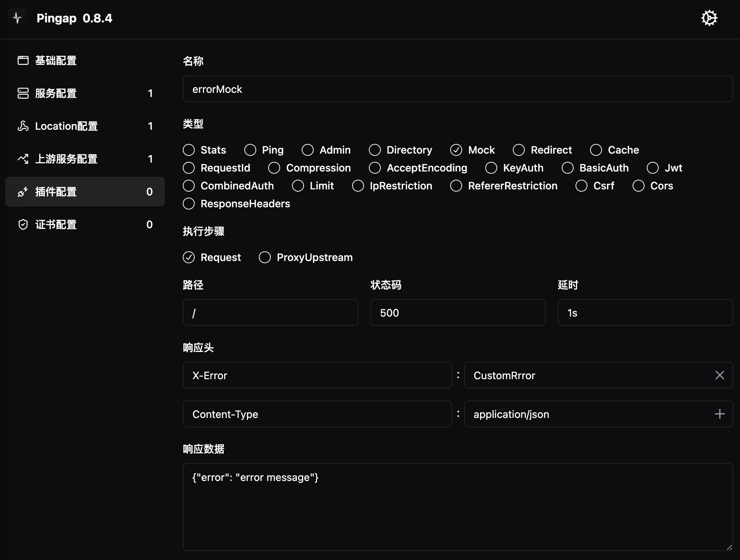This screenshot has width=740, height=560.
Task: Click delete icon on X-Error header row
Action: (720, 375)
